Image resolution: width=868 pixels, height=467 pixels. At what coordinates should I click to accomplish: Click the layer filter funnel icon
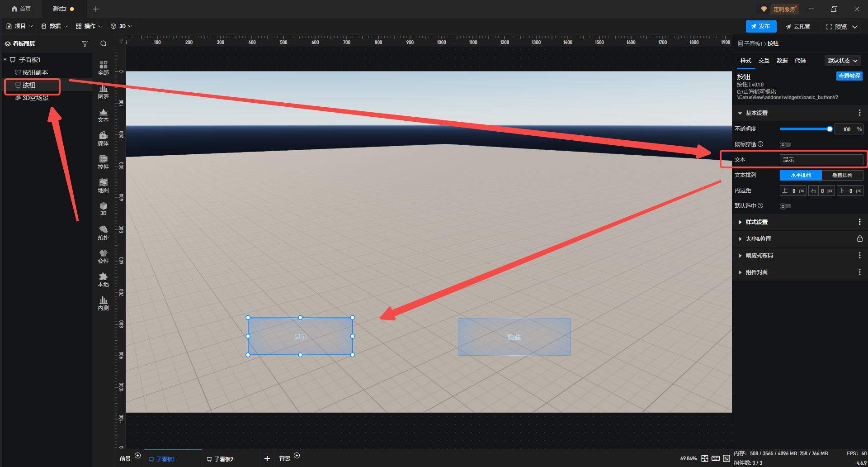[x=85, y=44]
